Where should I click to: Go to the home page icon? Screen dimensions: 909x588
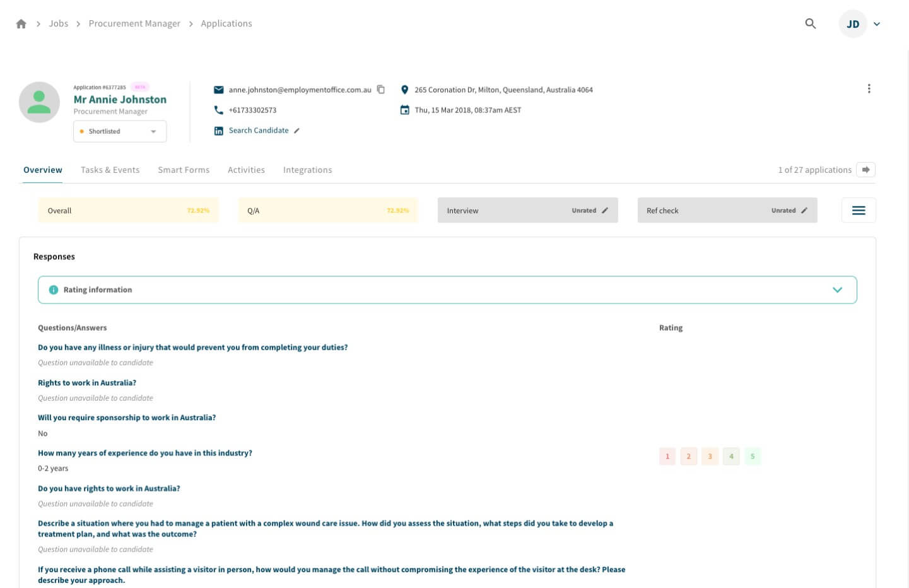(21, 24)
